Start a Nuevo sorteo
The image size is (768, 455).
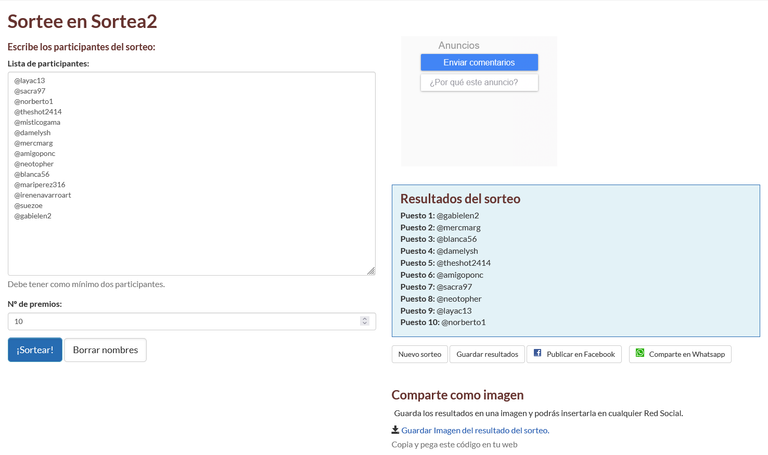coord(420,354)
